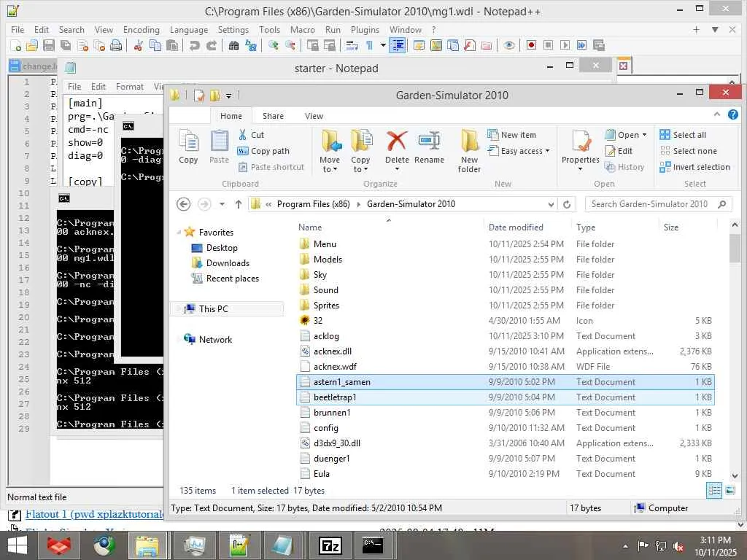Open Function List icon in Notepad++ toolbar
The height and width of the screenshot is (560, 747).
[x=470, y=45]
